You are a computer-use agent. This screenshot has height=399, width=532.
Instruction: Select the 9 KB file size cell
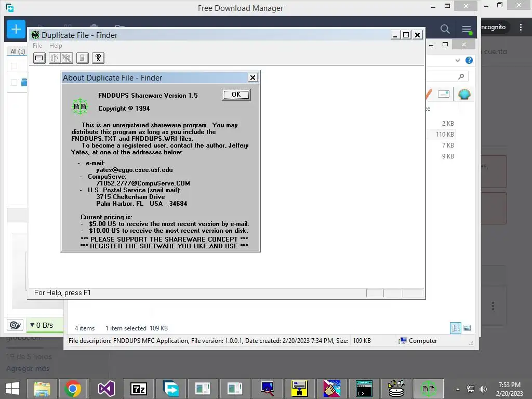447,156
